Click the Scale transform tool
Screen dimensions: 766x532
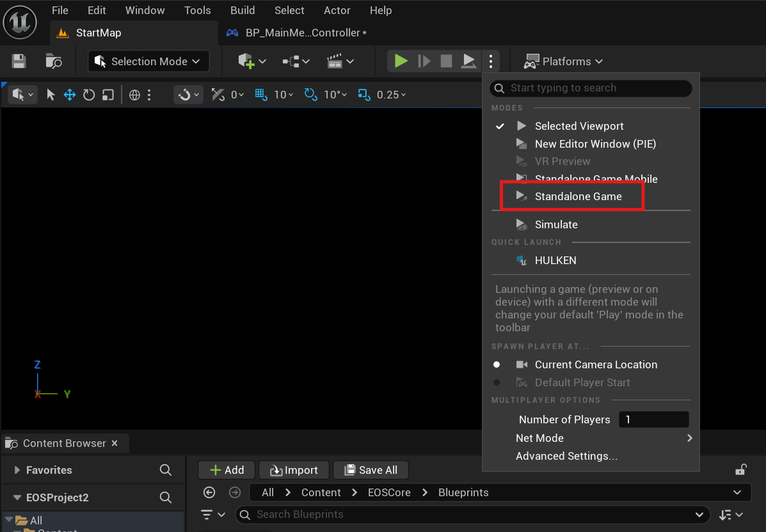pyautogui.click(x=108, y=95)
